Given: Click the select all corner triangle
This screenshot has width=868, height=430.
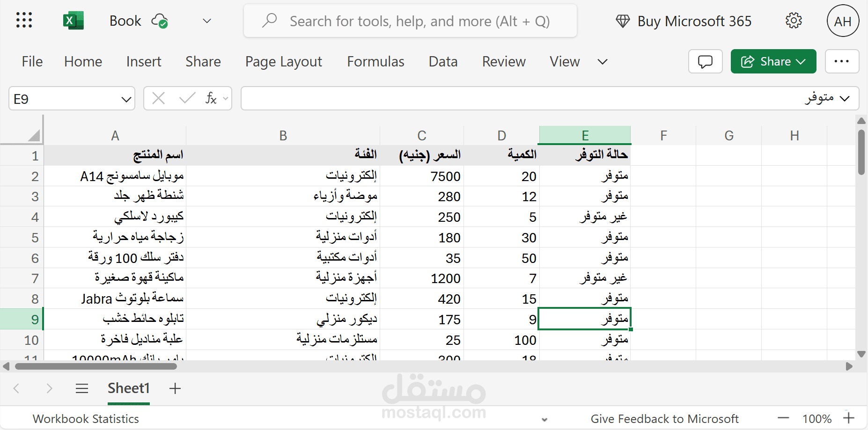Looking at the screenshot, I should point(33,136).
